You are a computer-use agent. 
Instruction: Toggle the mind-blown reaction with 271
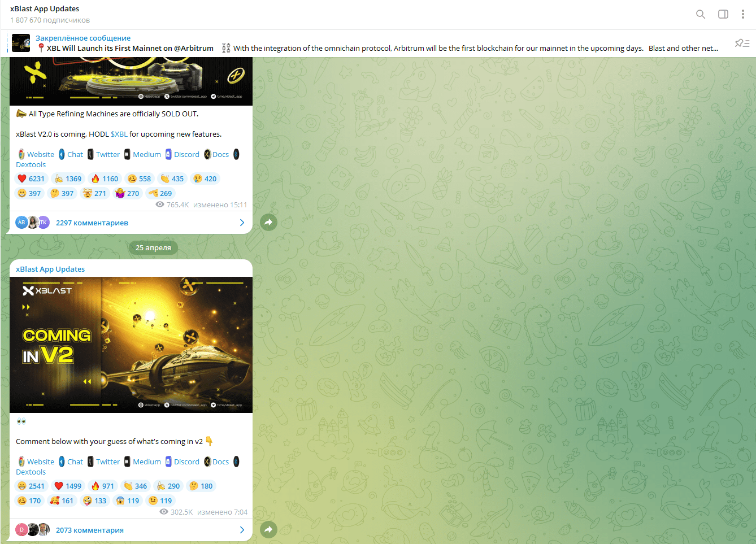click(95, 193)
